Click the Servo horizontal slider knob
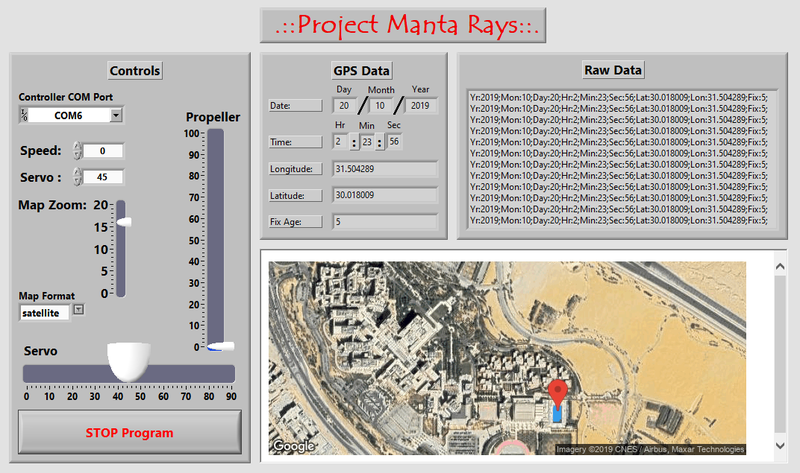 pyautogui.click(x=129, y=361)
